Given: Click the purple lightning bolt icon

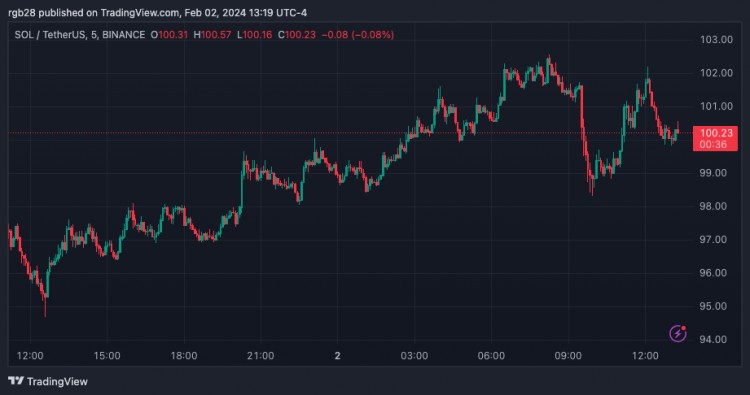Looking at the screenshot, I should pos(678,333).
